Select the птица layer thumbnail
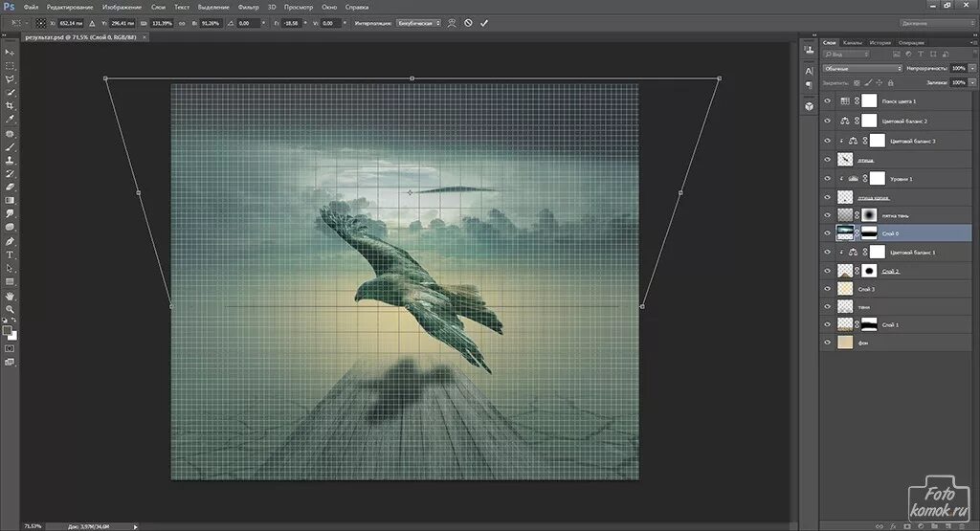The image size is (980, 531). tap(845, 160)
